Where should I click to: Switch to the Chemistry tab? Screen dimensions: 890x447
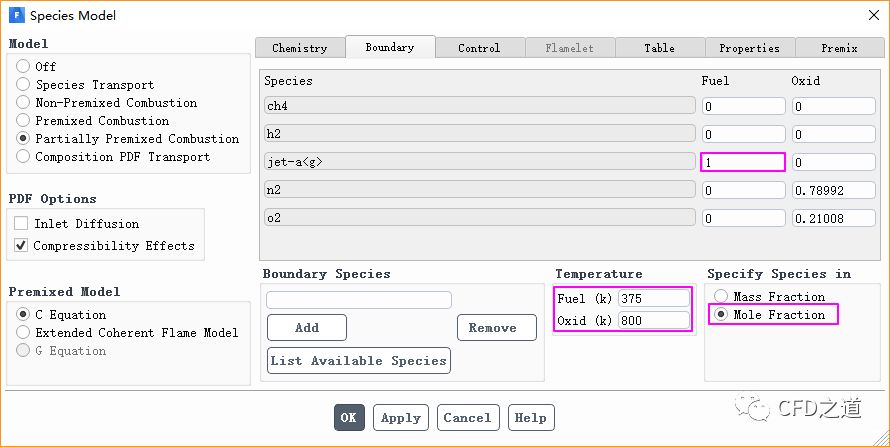coord(299,48)
